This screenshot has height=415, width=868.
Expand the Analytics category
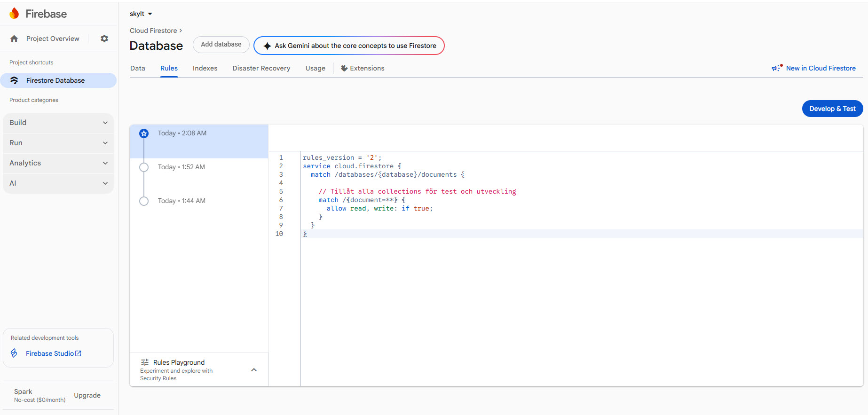coord(58,163)
